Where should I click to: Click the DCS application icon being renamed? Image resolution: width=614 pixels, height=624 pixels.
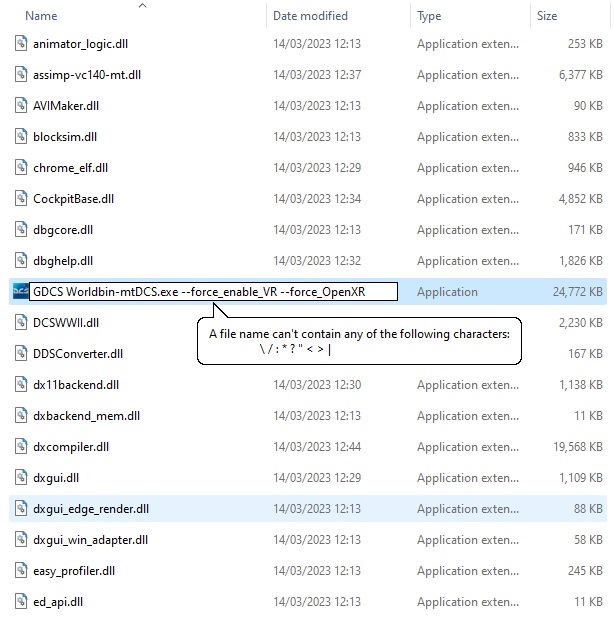(20, 292)
